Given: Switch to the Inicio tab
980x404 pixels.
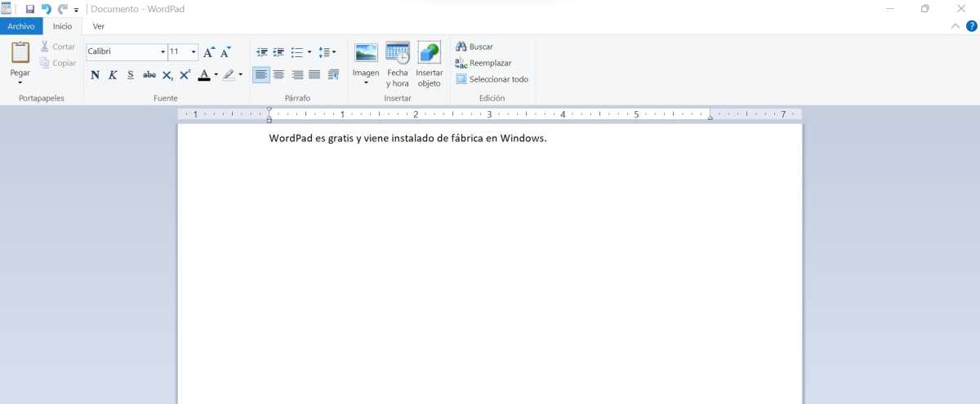Looking at the screenshot, I should 63,26.
